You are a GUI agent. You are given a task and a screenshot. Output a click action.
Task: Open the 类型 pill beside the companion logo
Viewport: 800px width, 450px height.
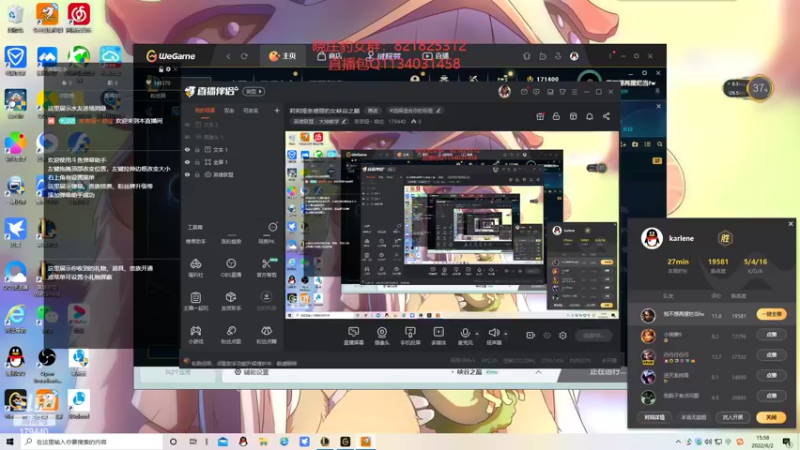coord(254,91)
